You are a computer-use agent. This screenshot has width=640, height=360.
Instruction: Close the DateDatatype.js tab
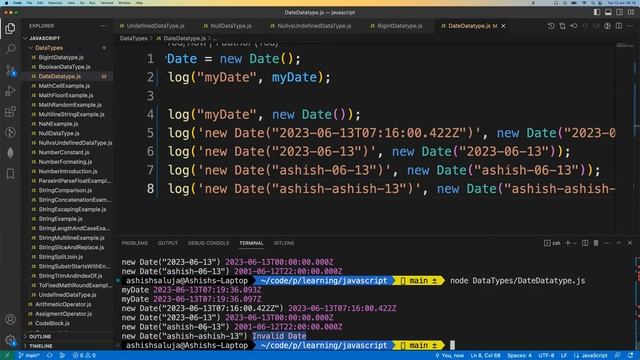(x=503, y=26)
